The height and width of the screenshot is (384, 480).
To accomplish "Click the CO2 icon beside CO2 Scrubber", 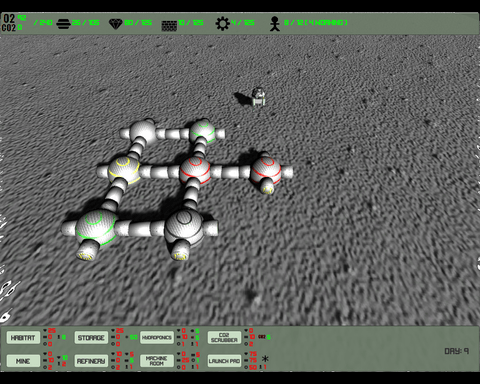I will 262,337.
